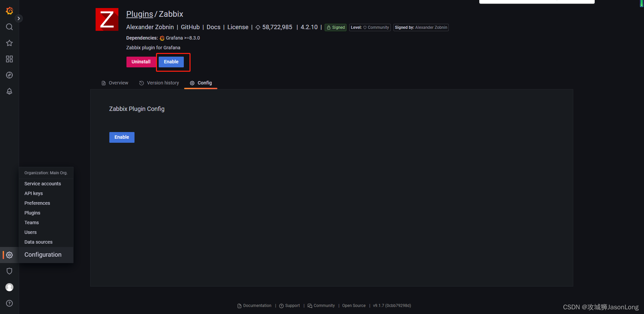Expand the sidebar with the chevron arrow
The image size is (644, 314).
[19, 18]
